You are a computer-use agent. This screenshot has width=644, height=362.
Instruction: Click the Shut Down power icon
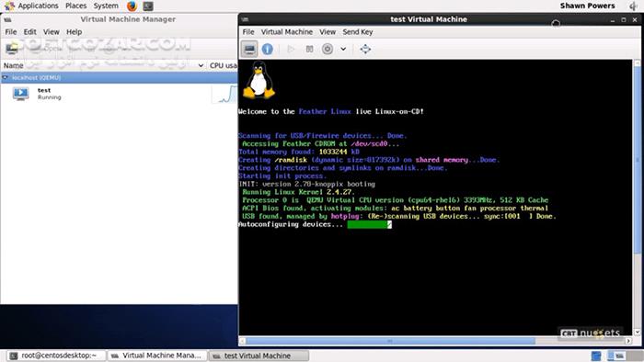coord(328,49)
